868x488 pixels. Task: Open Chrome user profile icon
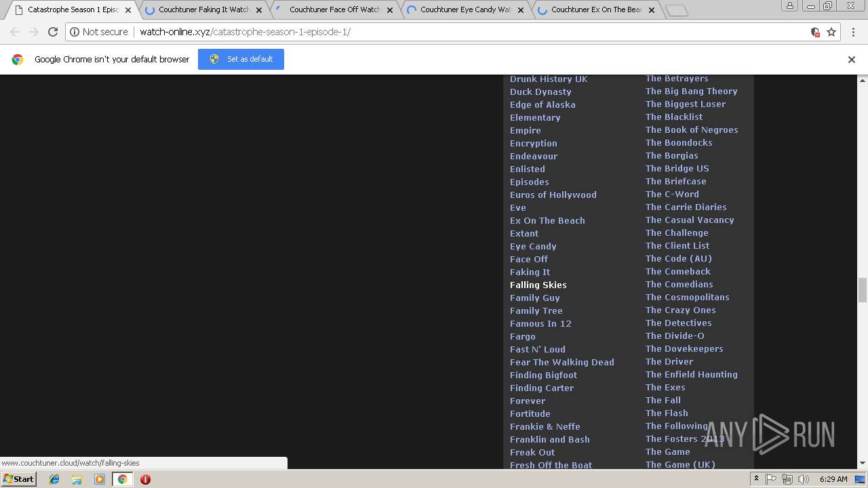click(789, 5)
